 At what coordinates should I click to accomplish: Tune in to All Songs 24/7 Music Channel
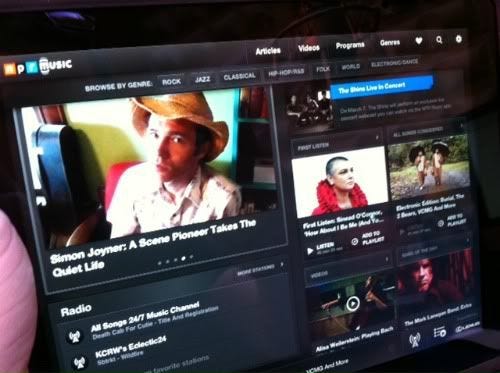point(145,317)
